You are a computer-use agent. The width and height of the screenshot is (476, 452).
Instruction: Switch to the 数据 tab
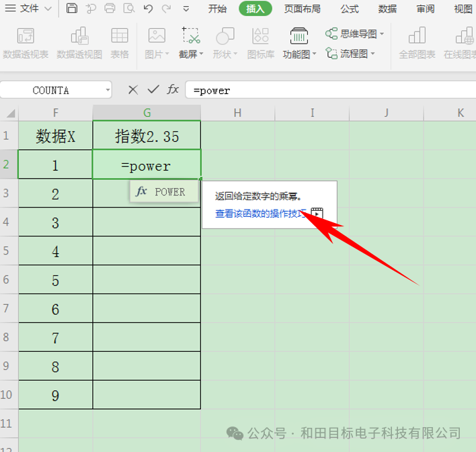click(387, 9)
